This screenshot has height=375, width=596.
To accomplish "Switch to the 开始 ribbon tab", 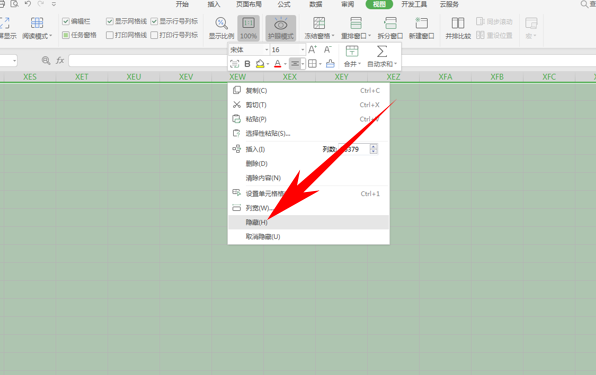I will coord(182,4).
